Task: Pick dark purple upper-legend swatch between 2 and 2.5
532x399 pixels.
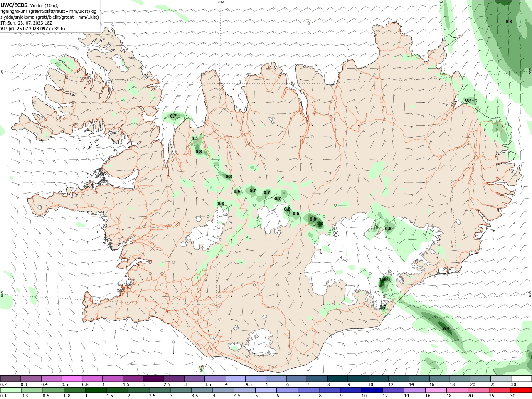Action: click(x=154, y=379)
